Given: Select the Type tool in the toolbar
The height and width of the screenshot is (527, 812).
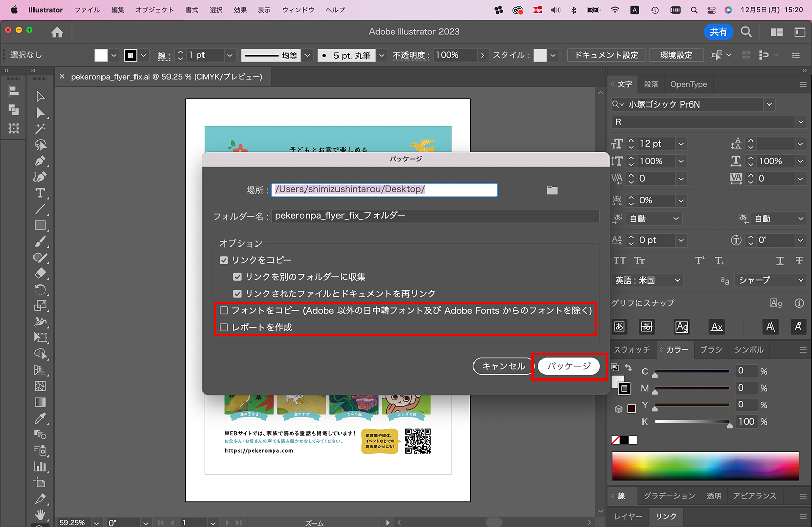Looking at the screenshot, I should tap(41, 193).
